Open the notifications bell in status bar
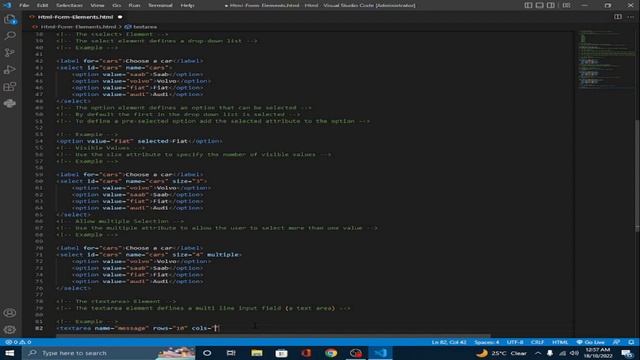Screen dimensions: 640x360 pos(631,342)
